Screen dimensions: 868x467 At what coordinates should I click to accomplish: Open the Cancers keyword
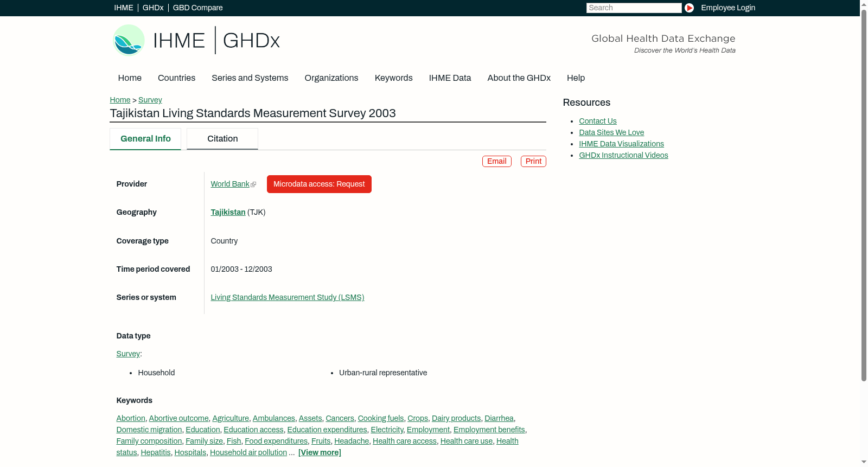tap(340, 418)
